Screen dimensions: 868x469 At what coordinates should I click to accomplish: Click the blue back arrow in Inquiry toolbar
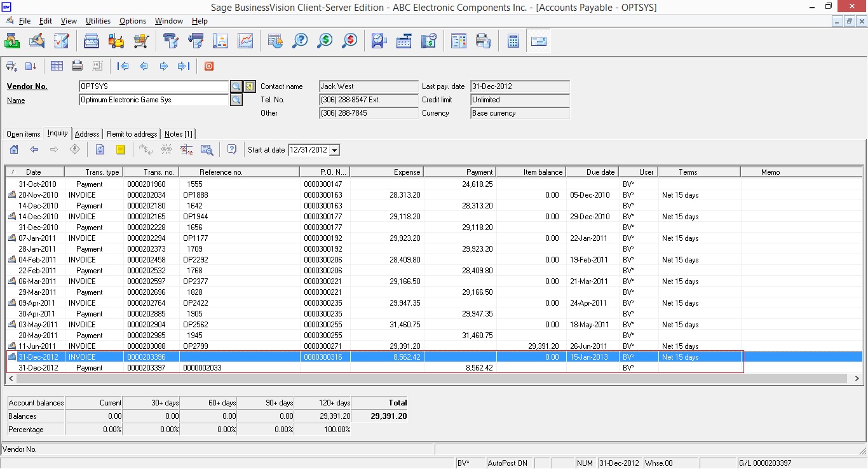tap(34, 150)
